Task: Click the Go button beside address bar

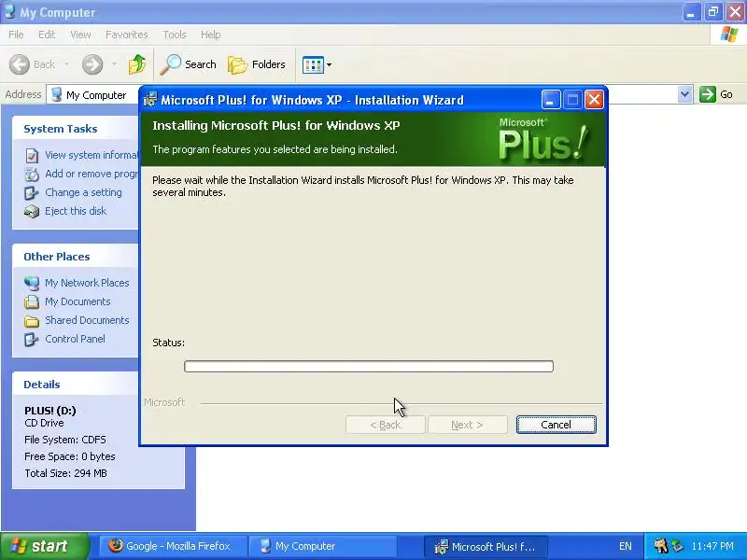Action: 716,94
